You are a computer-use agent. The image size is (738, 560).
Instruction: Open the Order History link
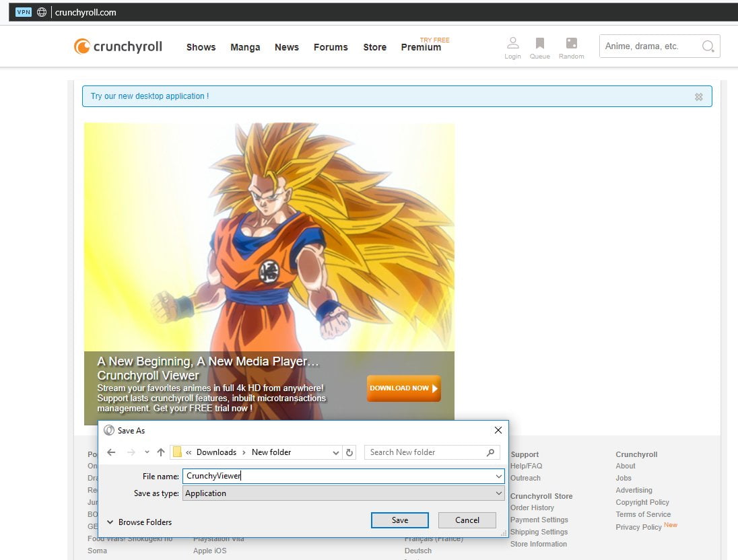tap(532, 508)
